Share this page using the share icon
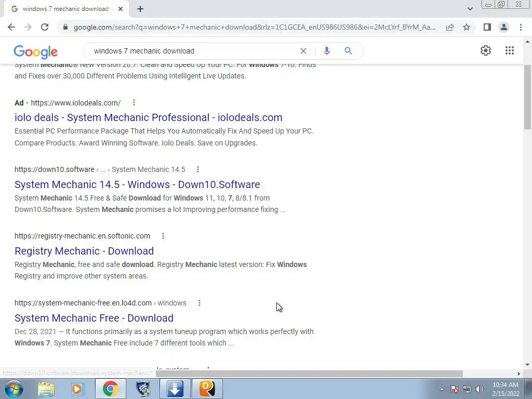This screenshot has width=532, height=399. (450, 27)
